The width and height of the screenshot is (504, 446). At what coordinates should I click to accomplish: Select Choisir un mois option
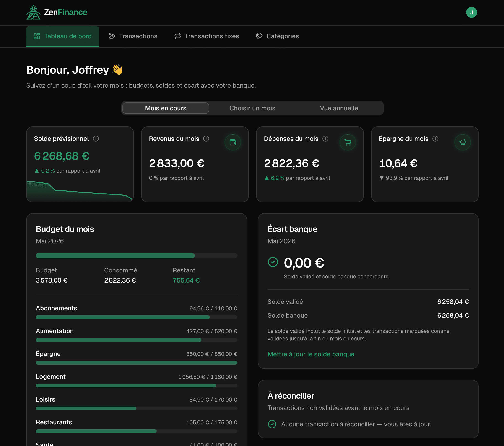(252, 108)
